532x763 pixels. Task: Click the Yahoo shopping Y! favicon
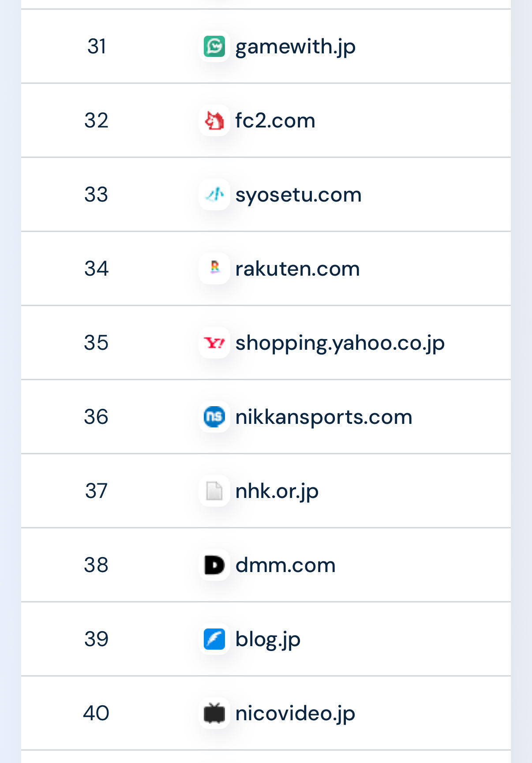(214, 343)
